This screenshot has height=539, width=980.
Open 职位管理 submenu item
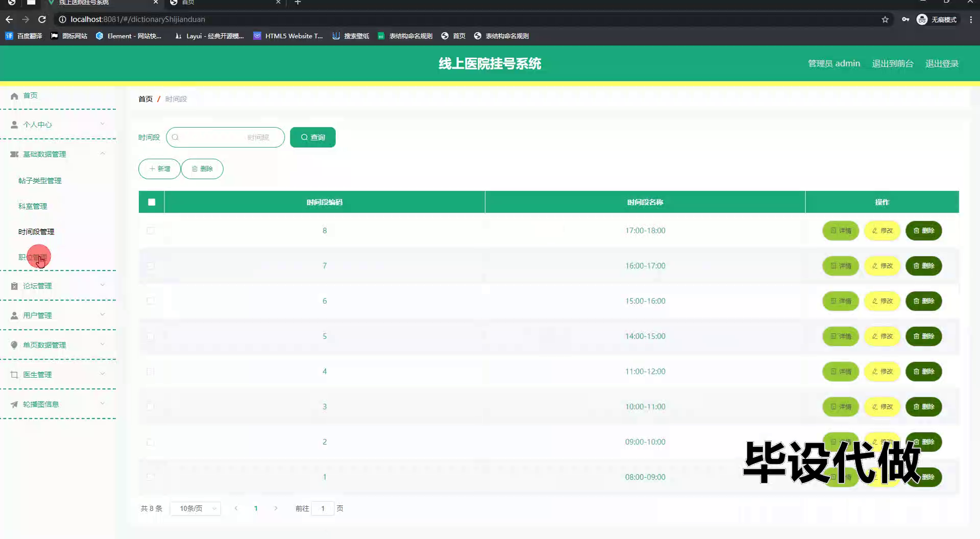point(33,257)
